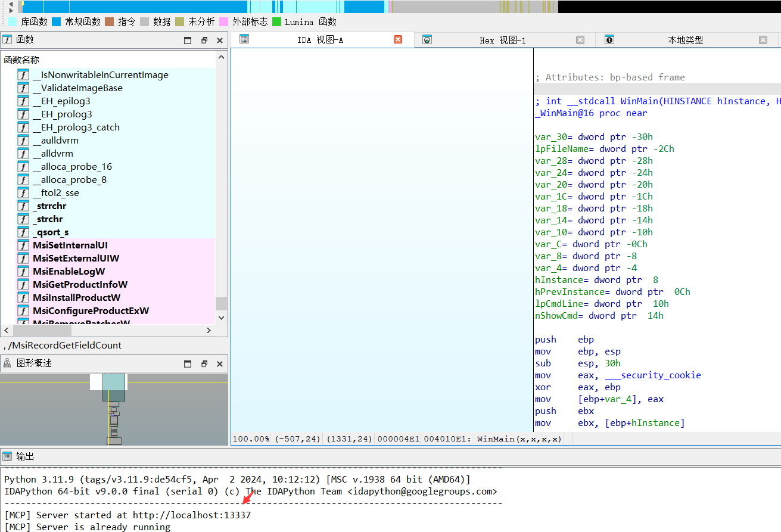Float the Functions panel window
Image resolution: width=781 pixels, height=532 pixels.
coord(204,41)
